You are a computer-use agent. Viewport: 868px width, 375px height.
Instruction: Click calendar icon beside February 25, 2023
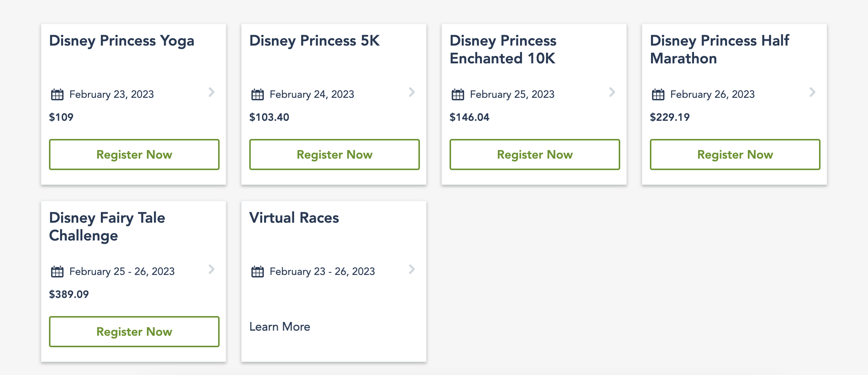click(458, 94)
